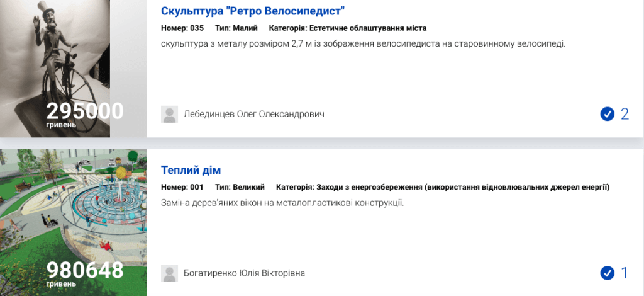Click the vote count 2 on sculpture project
This screenshot has width=644, height=296.
625,114
